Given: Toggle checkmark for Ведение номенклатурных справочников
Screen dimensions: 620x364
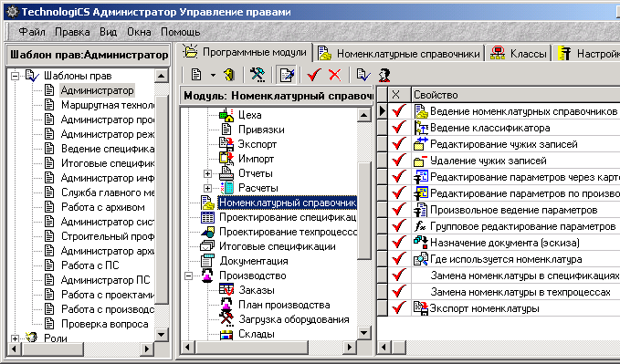Looking at the screenshot, I should coord(399,111).
